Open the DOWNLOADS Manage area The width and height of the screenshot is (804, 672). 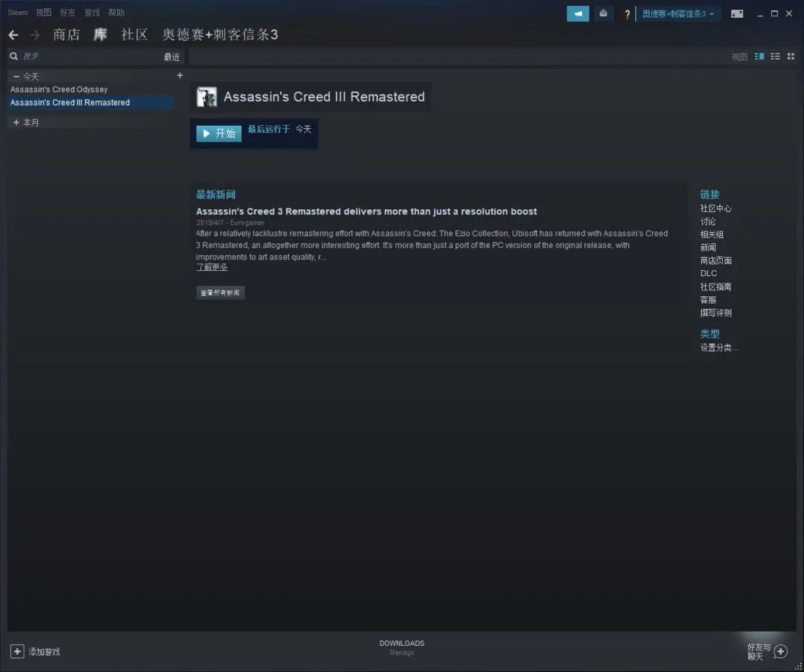(402, 648)
